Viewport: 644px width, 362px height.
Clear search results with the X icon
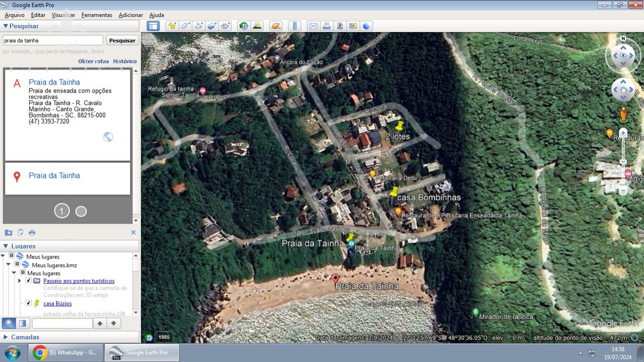133,232
